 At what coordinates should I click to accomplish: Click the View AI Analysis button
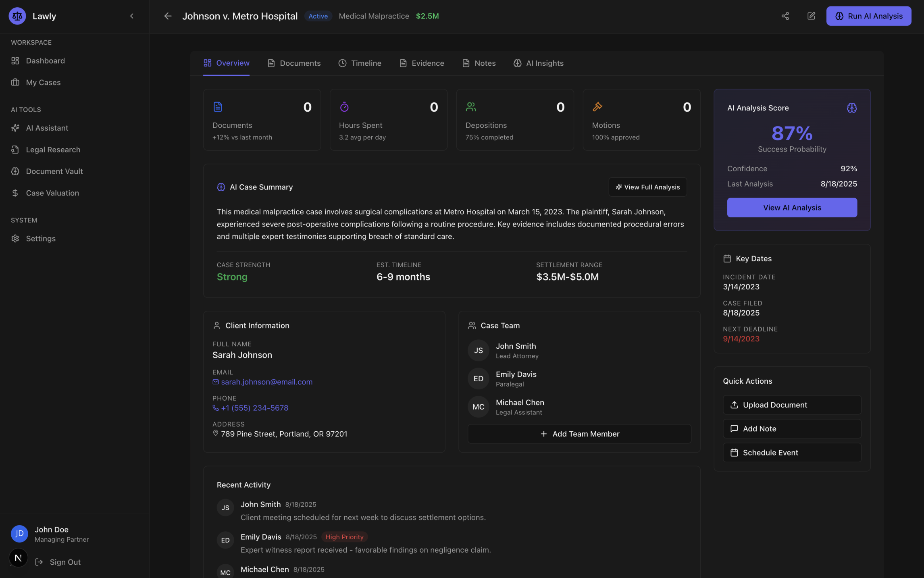tap(791, 207)
